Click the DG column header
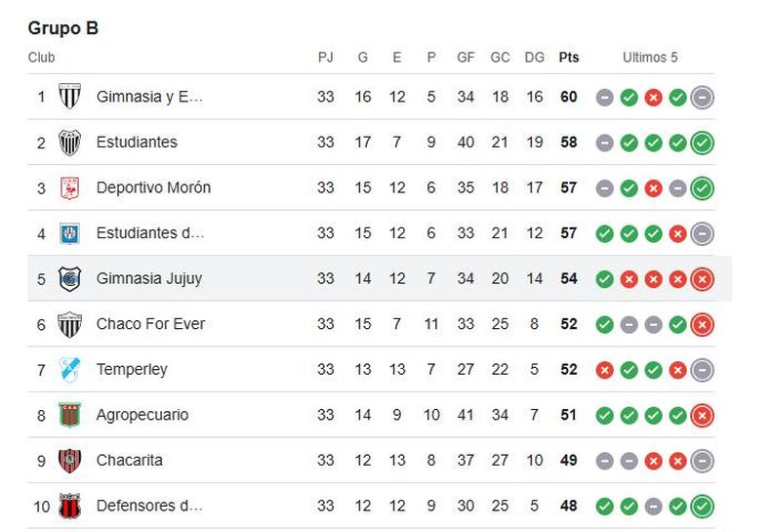The width and height of the screenshot is (771, 532). [x=535, y=58]
